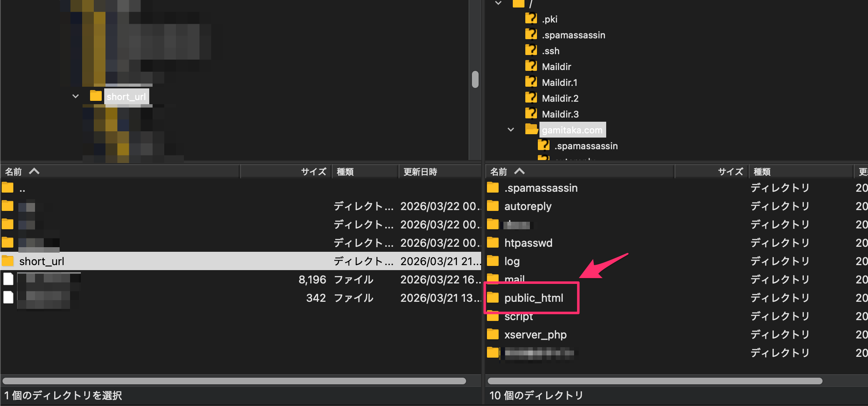
Task: Sort local files by サイズ column
Action: 313,172
